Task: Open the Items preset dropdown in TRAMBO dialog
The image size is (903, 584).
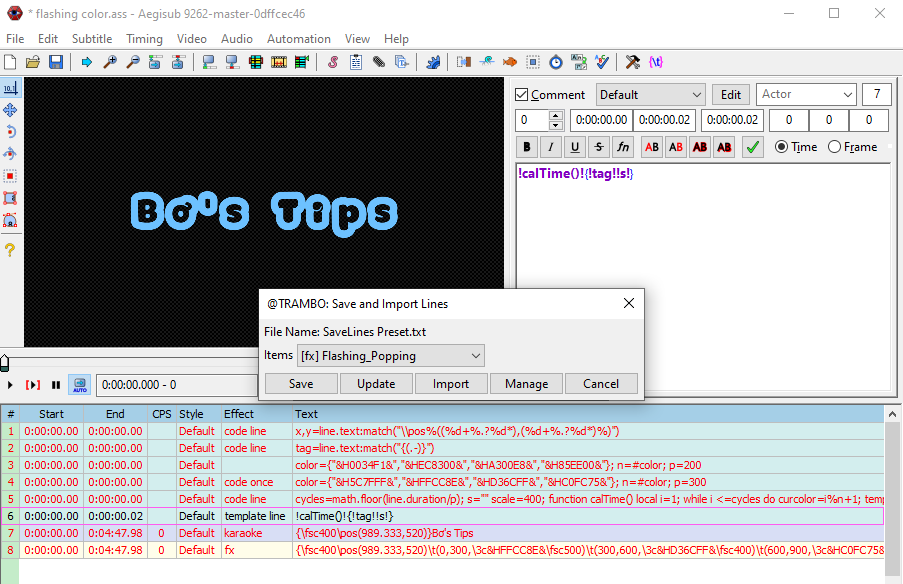Action: click(390, 355)
